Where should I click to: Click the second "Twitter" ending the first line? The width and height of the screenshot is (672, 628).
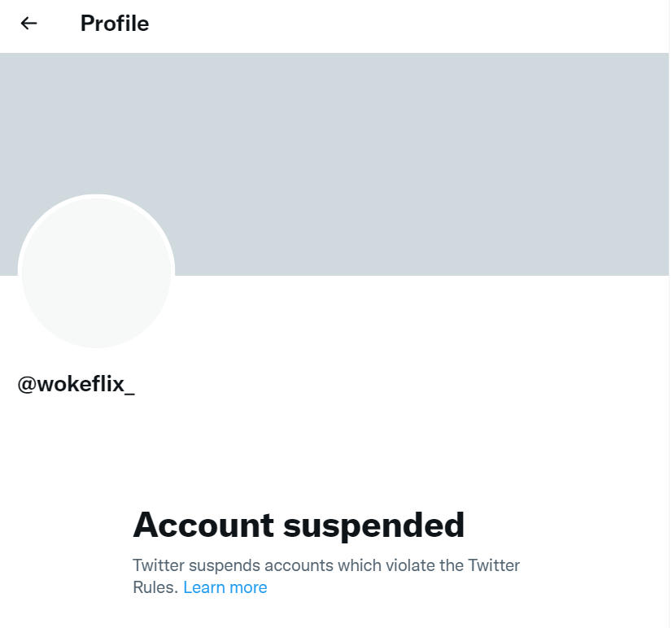tap(495, 565)
